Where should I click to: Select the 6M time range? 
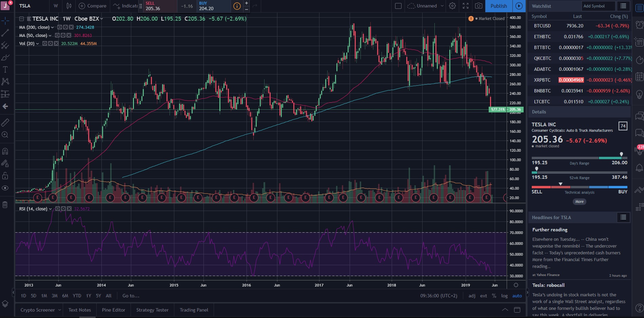(x=65, y=296)
